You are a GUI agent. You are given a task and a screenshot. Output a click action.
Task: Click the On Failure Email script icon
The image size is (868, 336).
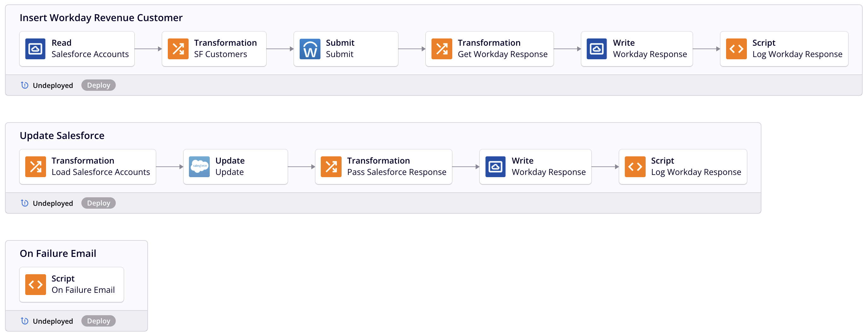click(x=35, y=285)
